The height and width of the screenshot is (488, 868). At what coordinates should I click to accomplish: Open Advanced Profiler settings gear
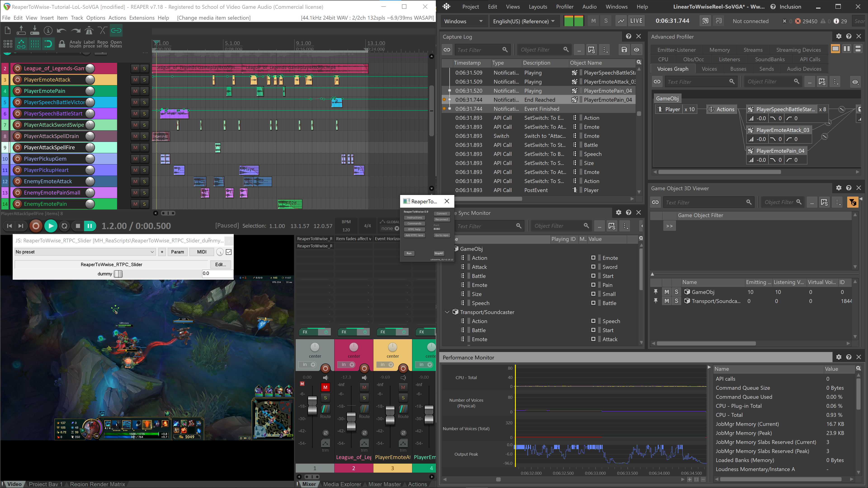839,36
